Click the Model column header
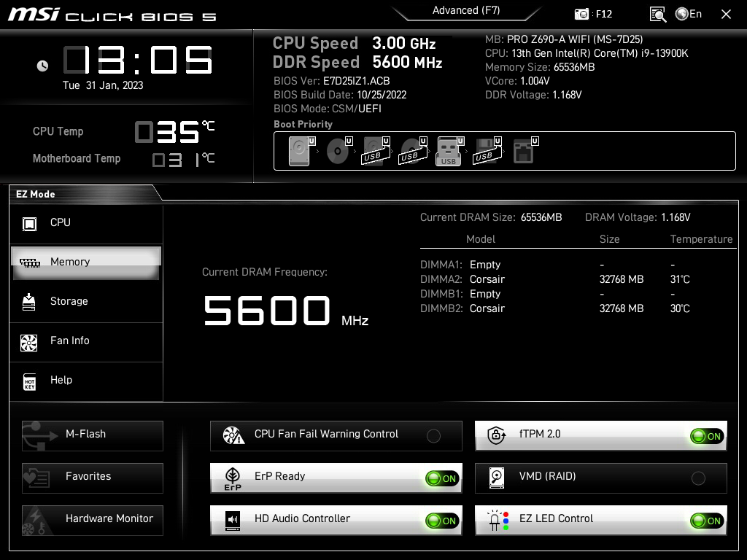The width and height of the screenshot is (747, 560). [x=481, y=239]
